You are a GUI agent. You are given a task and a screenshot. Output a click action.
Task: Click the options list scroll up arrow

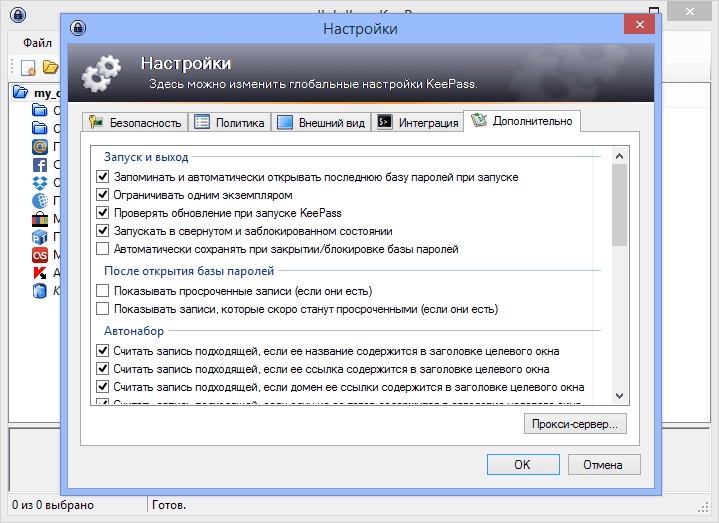(x=619, y=156)
